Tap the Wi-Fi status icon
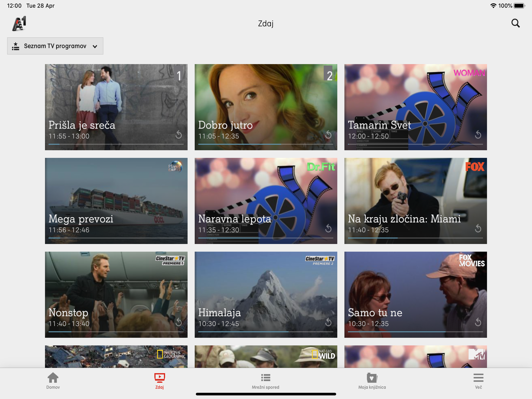This screenshot has width=532, height=399. coord(493,5)
